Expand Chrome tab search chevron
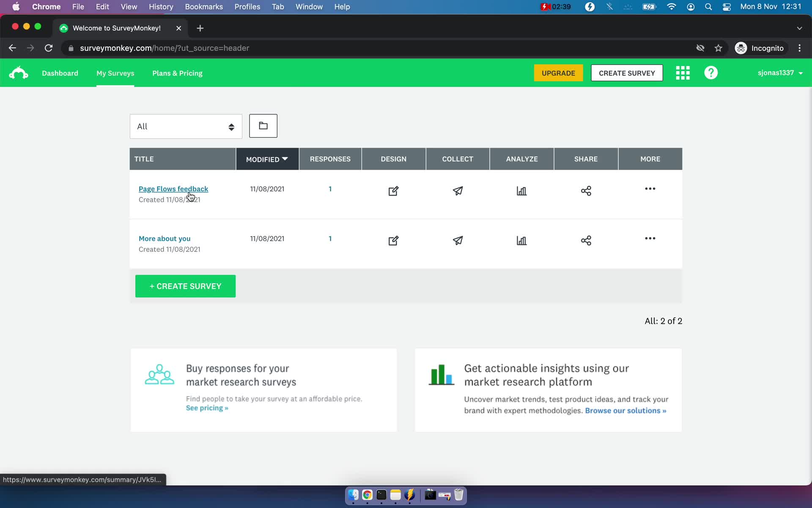 (x=799, y=28)
